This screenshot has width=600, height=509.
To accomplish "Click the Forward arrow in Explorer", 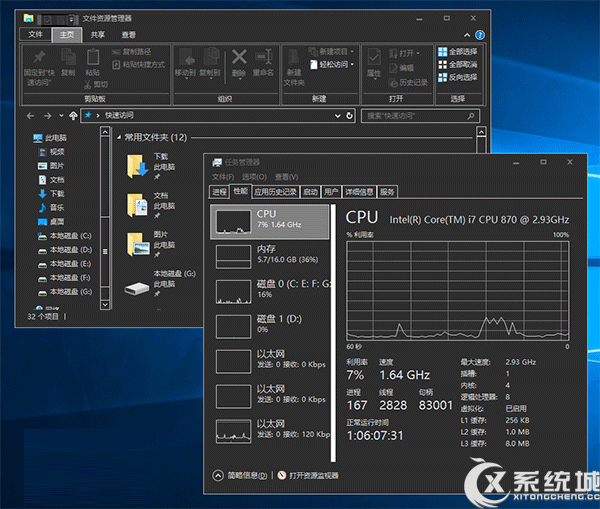I will (47, 116).
